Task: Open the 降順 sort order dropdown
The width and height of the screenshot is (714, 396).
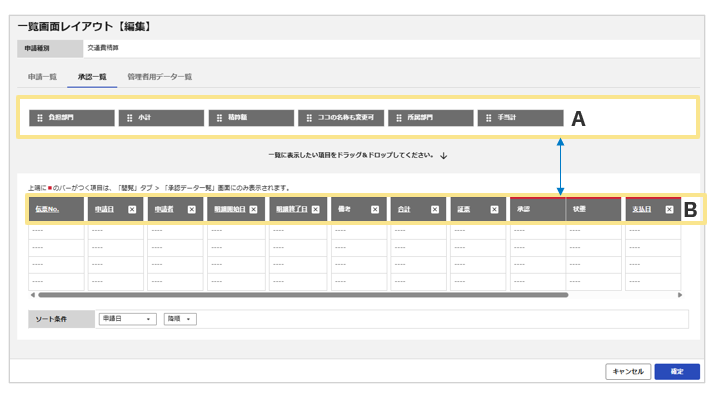Action: (x=180, y=319)
